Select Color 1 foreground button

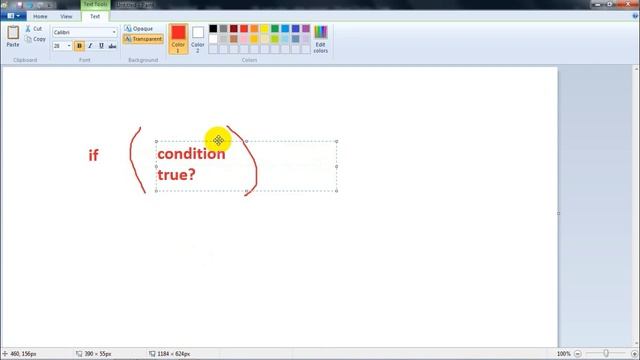(x=178, y=39)
